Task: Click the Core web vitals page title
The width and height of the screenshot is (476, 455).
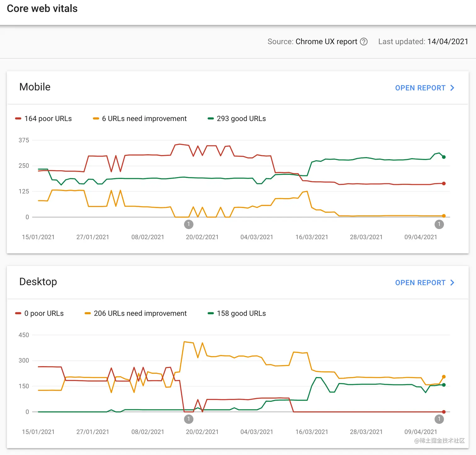Action: [x=42, y=9]
